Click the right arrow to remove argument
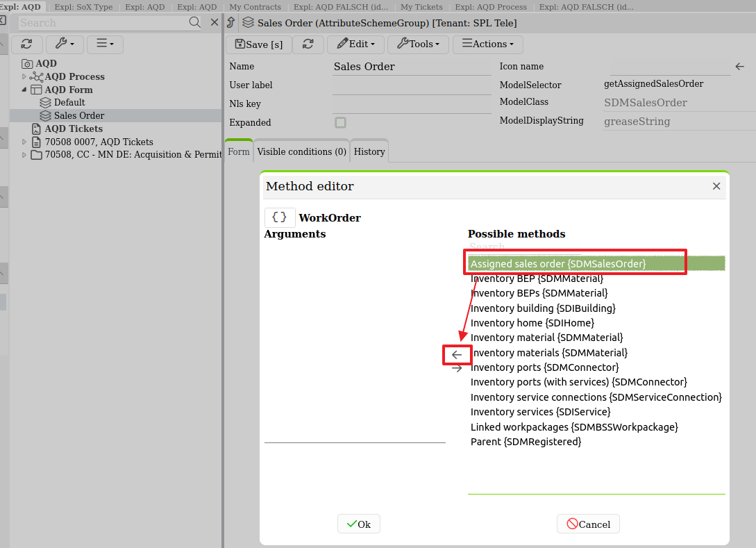The height and width of the screenshot is (548, 756). [x=457, y=369]
